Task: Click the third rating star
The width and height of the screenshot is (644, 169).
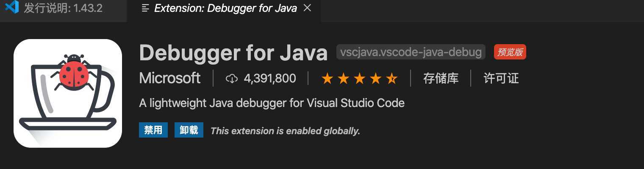Action: (359, 79)
